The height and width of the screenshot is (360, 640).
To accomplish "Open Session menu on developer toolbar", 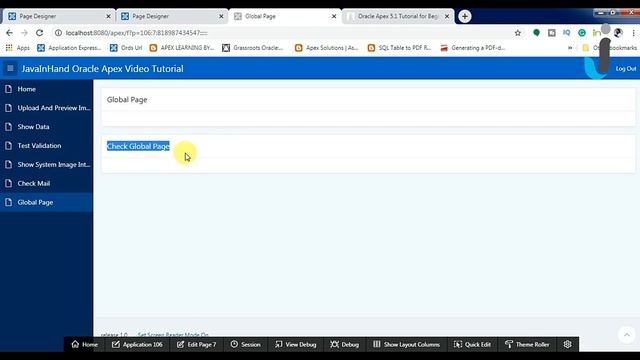I will pyautogui.click(x=245, y=344).
